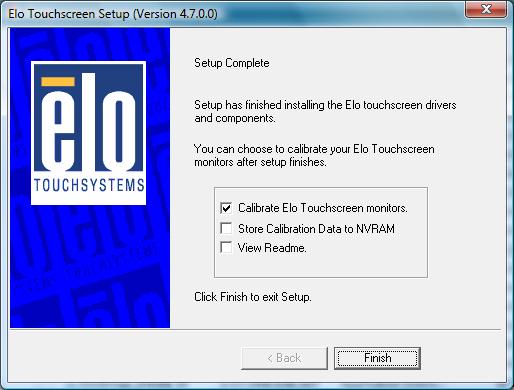
Task: Enable Store Calibration Data to NVRAM
Action: [x=226, y=228]
